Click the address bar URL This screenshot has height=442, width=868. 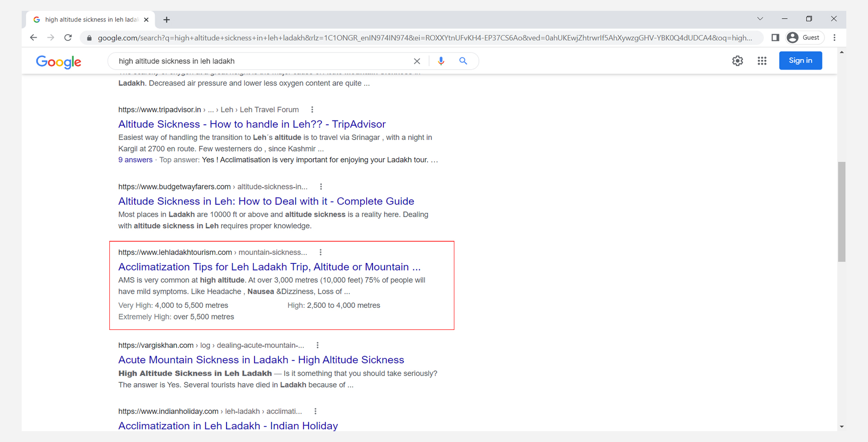click(425, 38)
